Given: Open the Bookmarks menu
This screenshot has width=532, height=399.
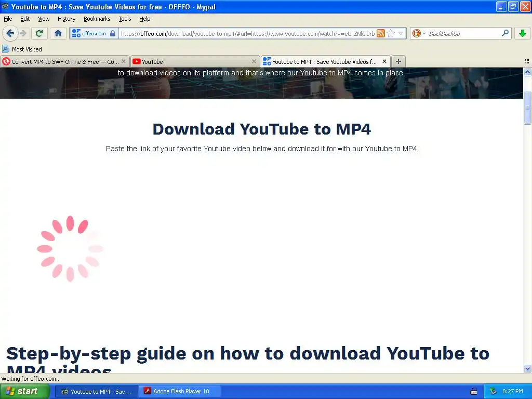Looking at the screenshot, I should pos(97,19).
